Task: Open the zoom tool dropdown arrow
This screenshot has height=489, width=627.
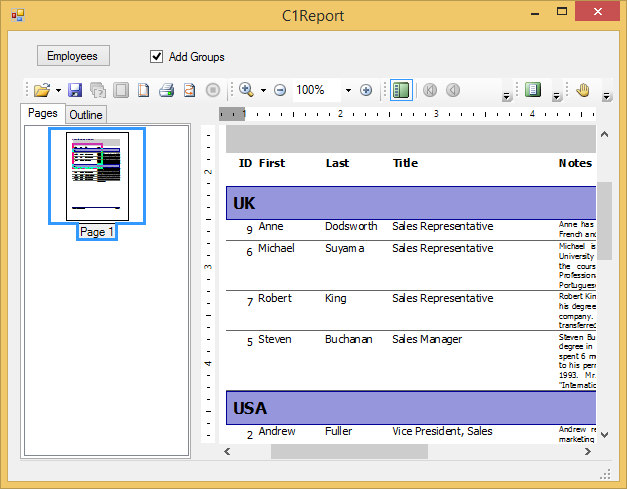Action: pyautogui.click(x=263, y=91)
